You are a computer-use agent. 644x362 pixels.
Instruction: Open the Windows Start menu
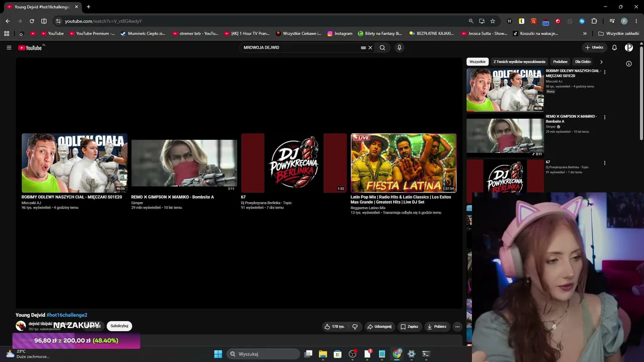[x=218, y=354]
